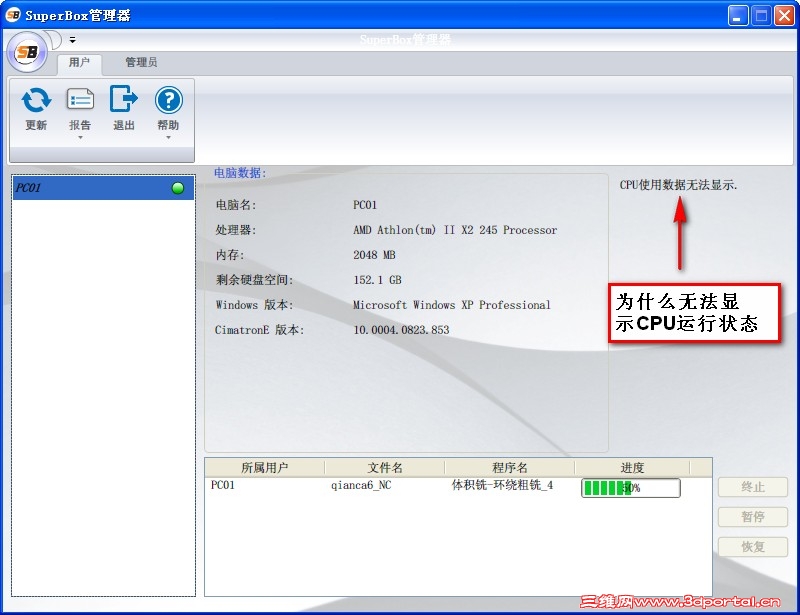The image size is (800, 615).
Task: Click the CimatronE version 10.0004.0823.853 value
Action: click(x=401, y=330)
